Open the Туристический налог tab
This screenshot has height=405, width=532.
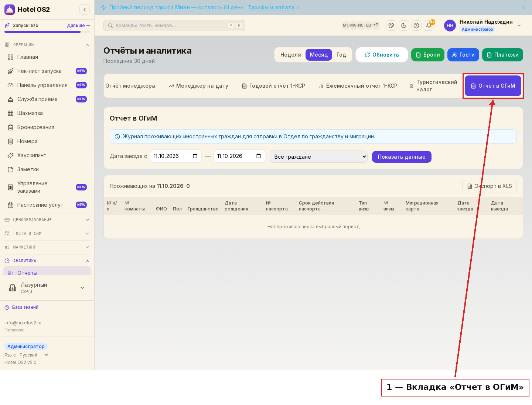pos(434,86)
